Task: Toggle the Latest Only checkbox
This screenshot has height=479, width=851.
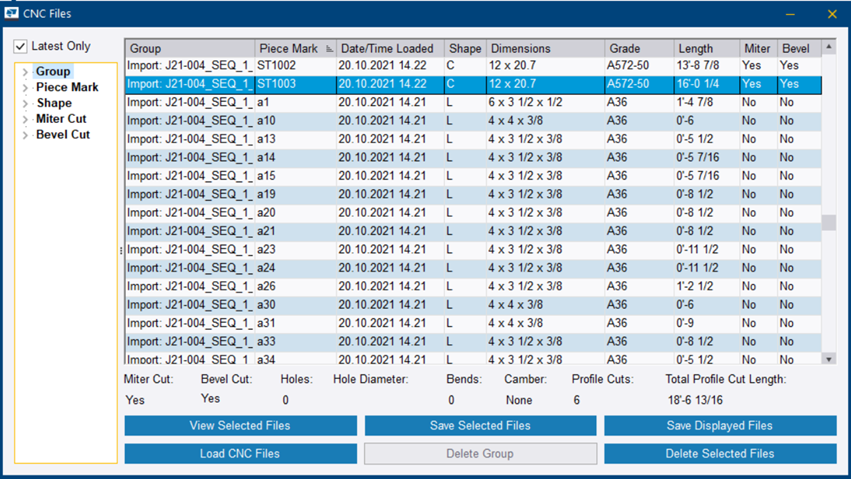Action: tap(21, 46)
